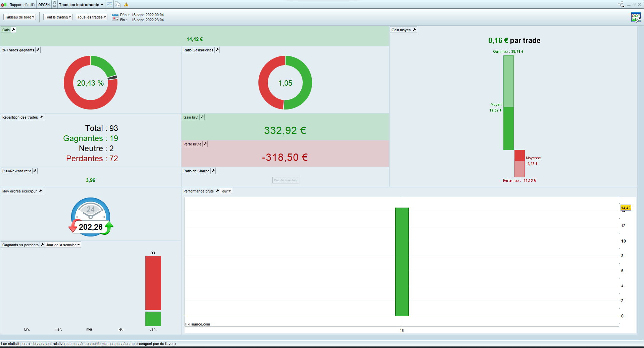Screen dimensions: 644x348
Task: Select the Rapport détaillé tab label
Action: 22,4
